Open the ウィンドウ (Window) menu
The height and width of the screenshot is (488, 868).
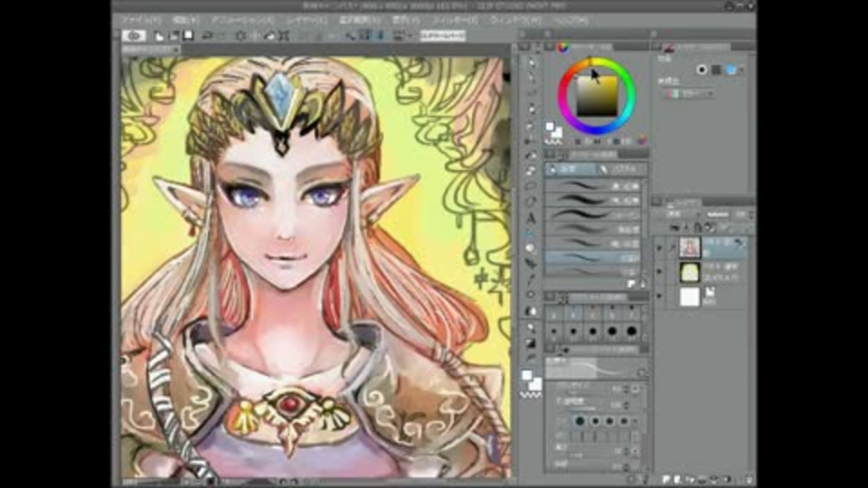pyautogui.click(x=515, y=20)
